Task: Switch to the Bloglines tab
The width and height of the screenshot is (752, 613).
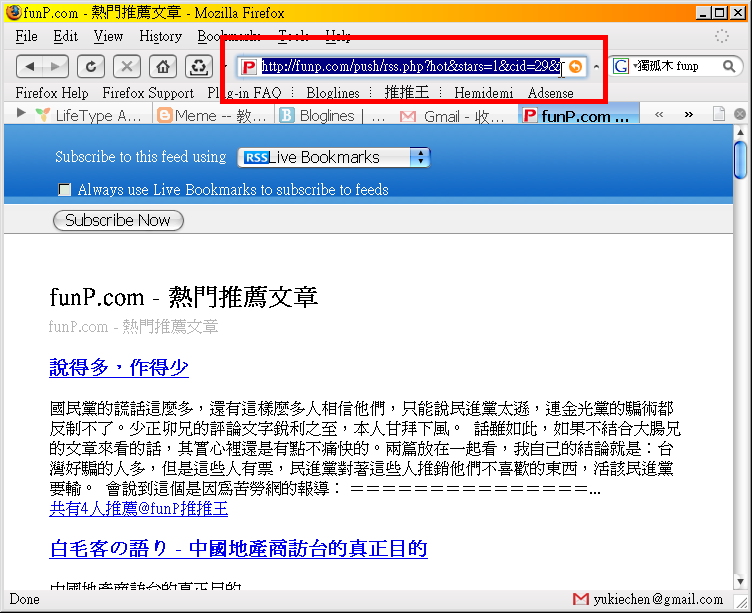Action: click(336, 115)
